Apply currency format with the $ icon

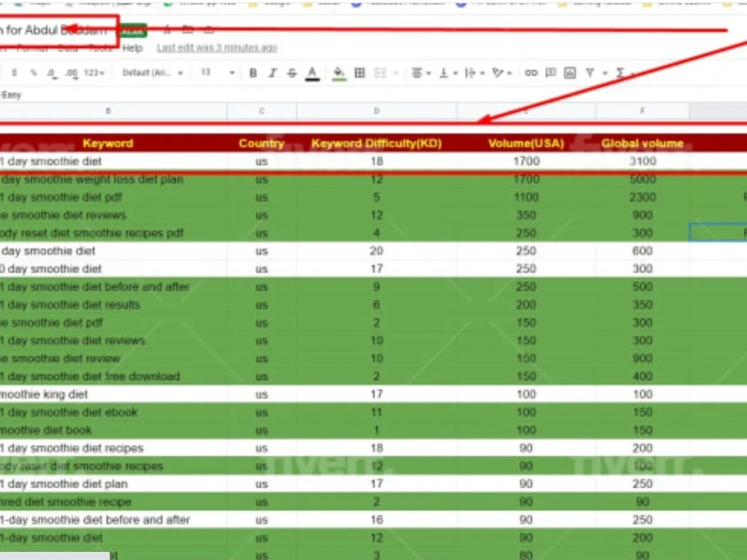point(14,73)
